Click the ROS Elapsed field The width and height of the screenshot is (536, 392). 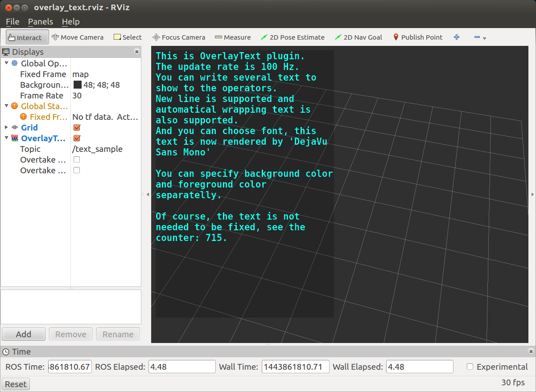tap(182, 367)
